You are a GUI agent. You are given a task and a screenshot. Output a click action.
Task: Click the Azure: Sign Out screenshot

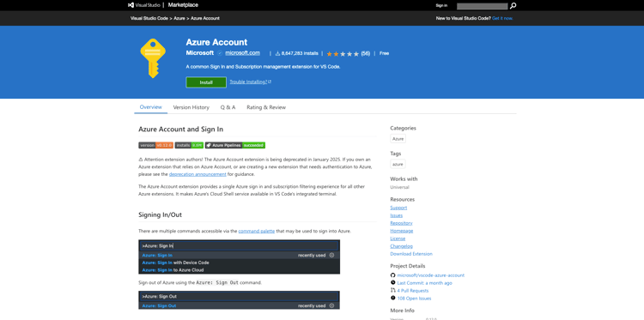(x=239, y=300)
